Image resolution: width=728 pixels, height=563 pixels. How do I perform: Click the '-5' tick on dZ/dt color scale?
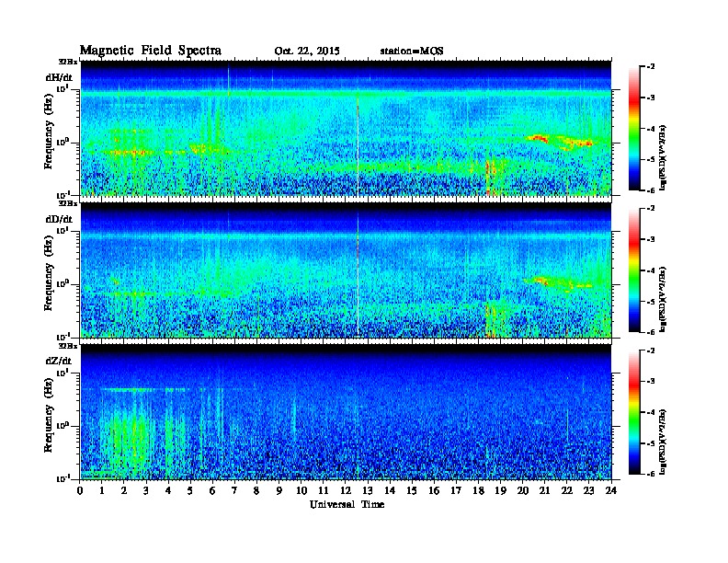[x=651, y=443]
